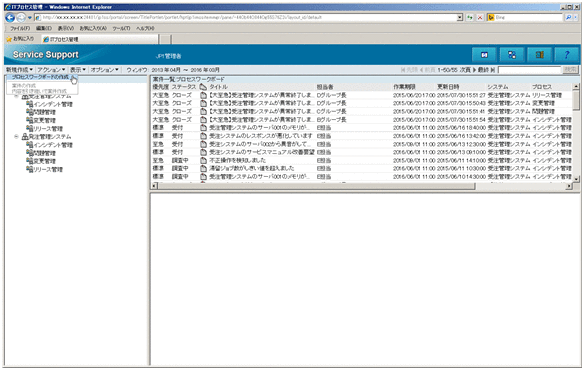Select プロセスワークボードの作成 menu entry
Screen dimensions: 585x371
click(40, 77)
